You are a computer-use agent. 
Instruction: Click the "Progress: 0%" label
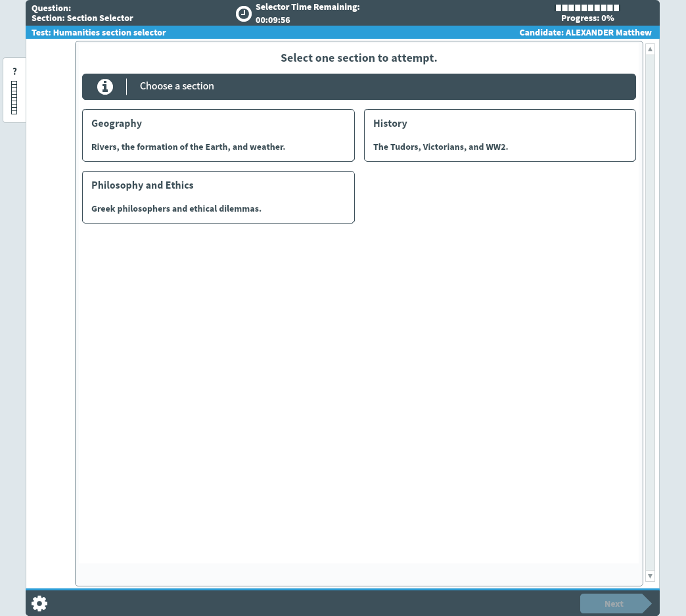(x=587, y=18)
